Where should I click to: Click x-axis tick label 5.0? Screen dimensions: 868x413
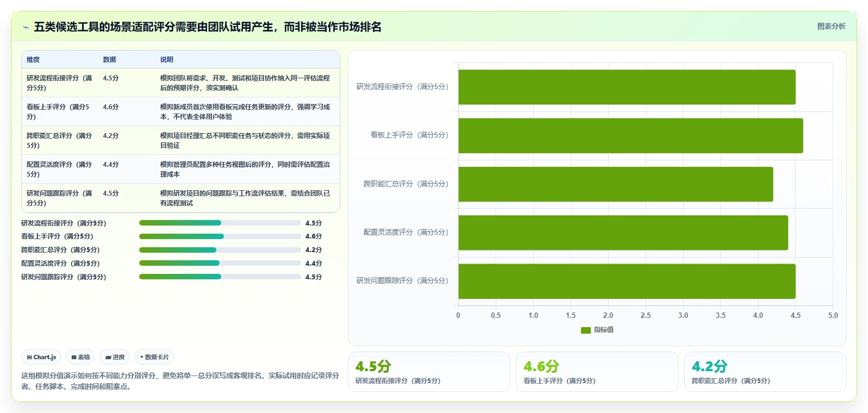click(833, 315)
